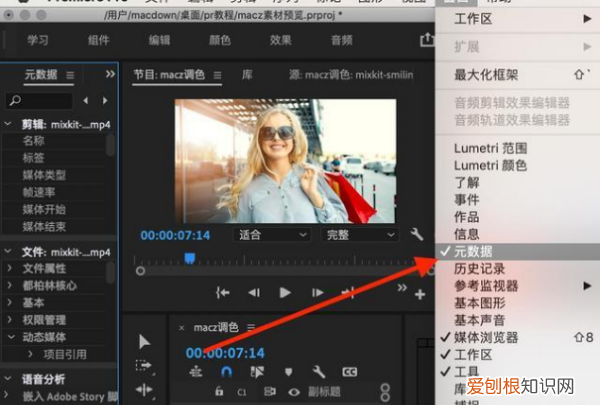Click the go to in point button

222,293
